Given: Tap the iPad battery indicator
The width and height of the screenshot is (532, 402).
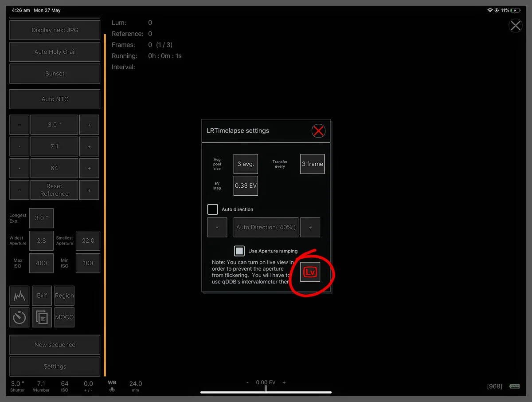Looking at the screenshot, I should [515, 10].
